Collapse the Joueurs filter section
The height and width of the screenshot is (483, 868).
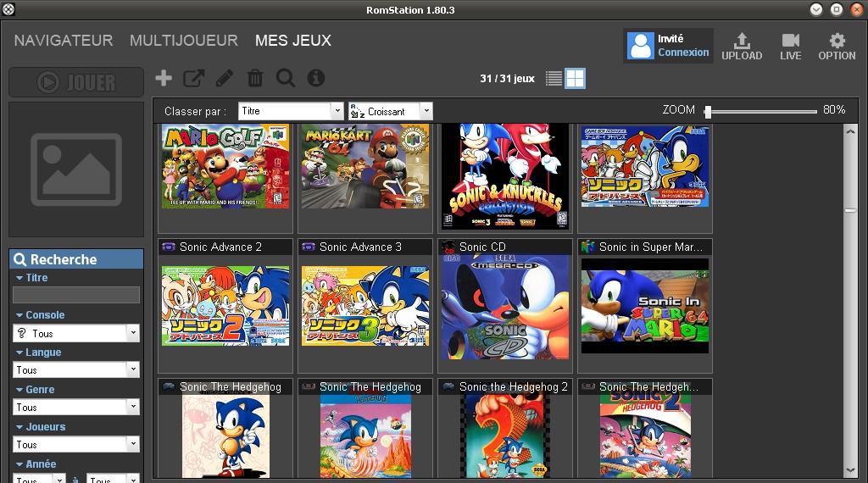[x=20, y=427]
